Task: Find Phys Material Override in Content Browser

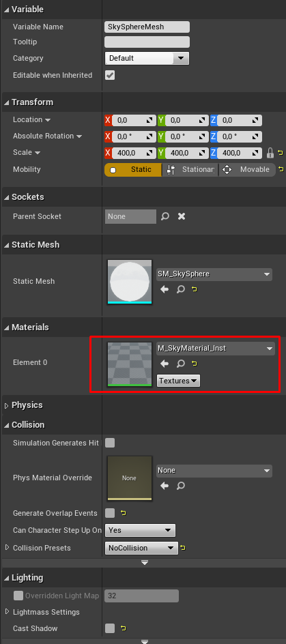Action: tap(181, 486)
